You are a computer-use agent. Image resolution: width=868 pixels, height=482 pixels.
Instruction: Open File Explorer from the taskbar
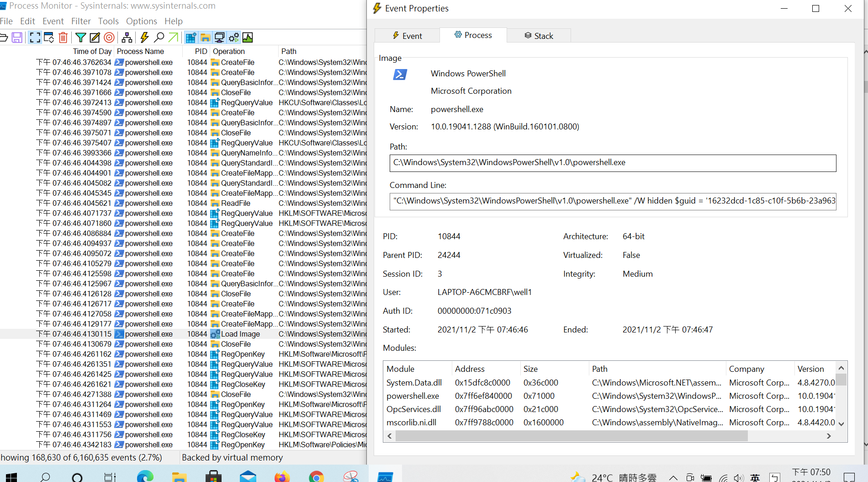pos(179,477)
